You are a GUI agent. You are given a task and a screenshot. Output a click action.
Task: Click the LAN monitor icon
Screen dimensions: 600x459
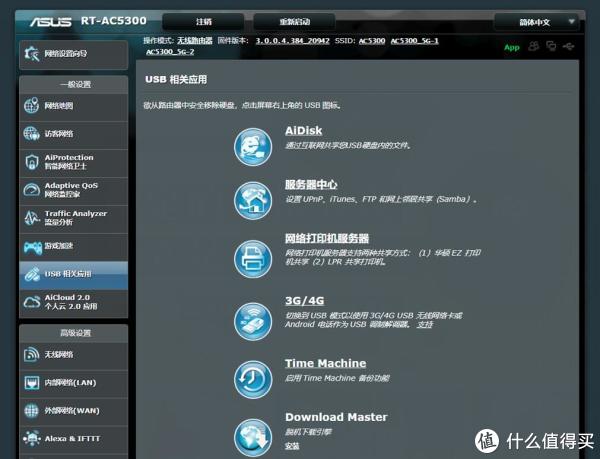click(x=31, y=382)
